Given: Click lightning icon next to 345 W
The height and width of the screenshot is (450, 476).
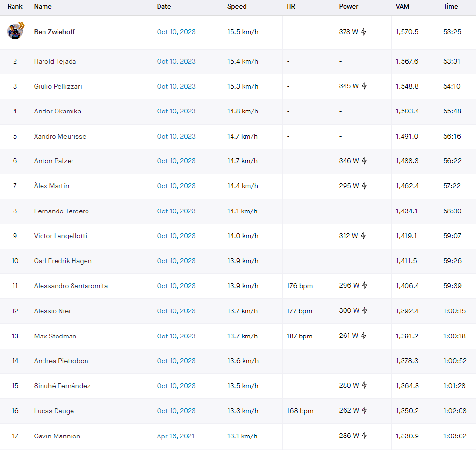Looking at the screenshot, I should click(x=364, y=86).
